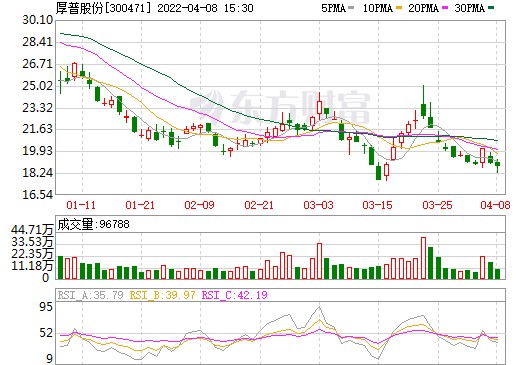
Task: Click the RSI_A:35.79 indicator label
Action: click(90, 295)
